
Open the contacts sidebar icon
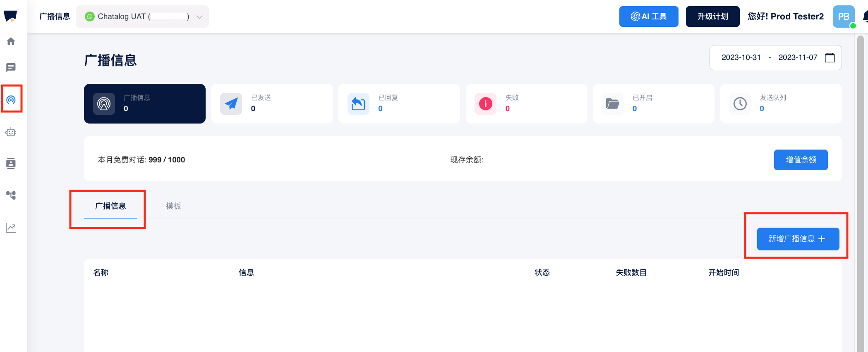point(11,164)
